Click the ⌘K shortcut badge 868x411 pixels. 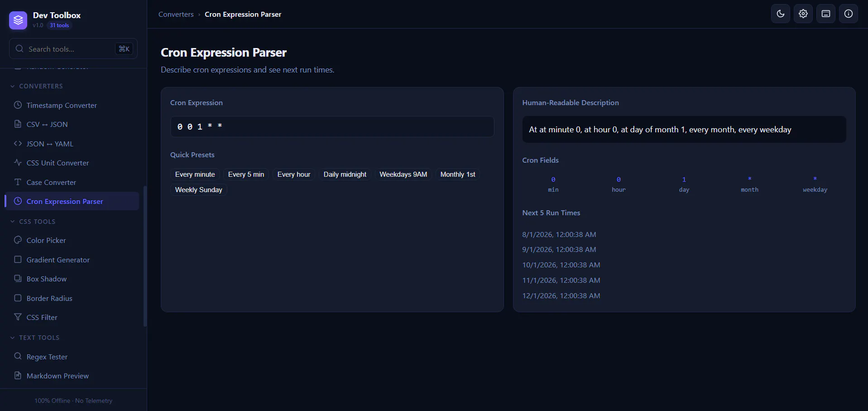(x=124, y=49)
